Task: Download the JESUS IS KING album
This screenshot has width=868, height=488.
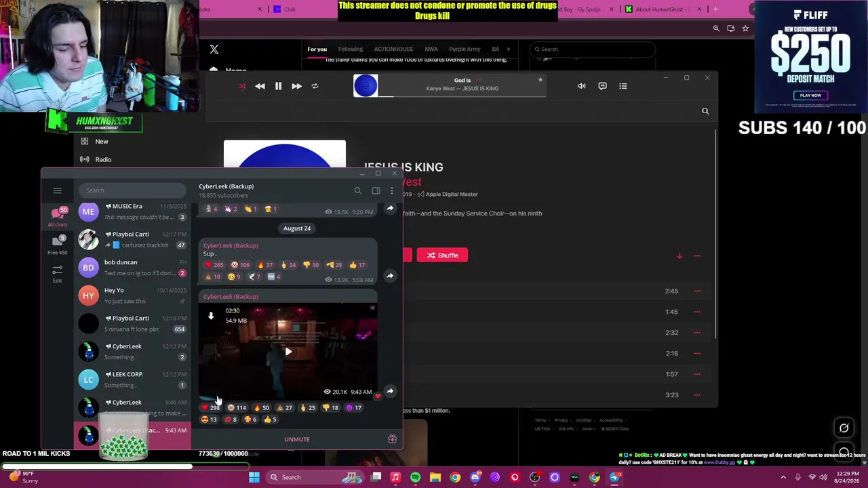Action: coord(679,256)
